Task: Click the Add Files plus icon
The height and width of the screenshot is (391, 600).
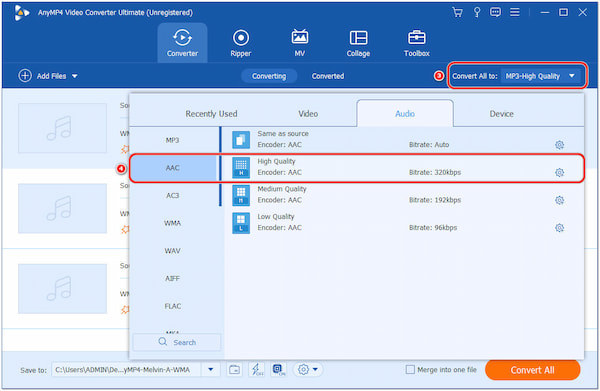Action: (x=25, y=76)
